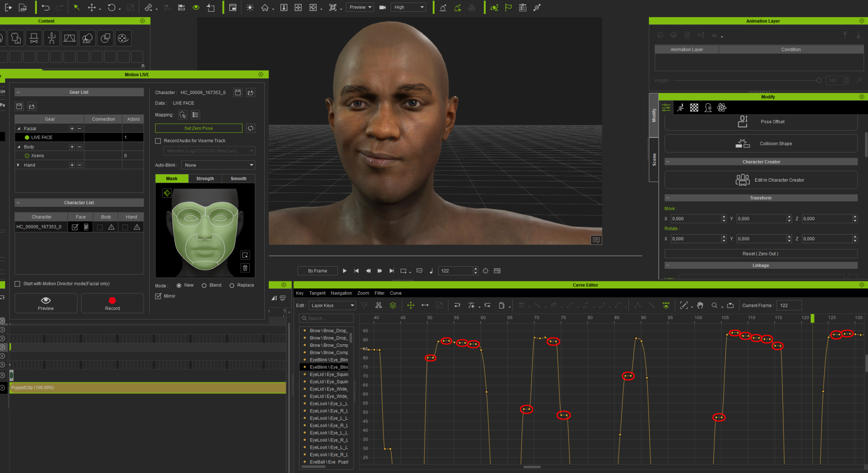Screen dimensions: 868x473
Task: Open the High quality dropdown
Action: tap(408, 7)
